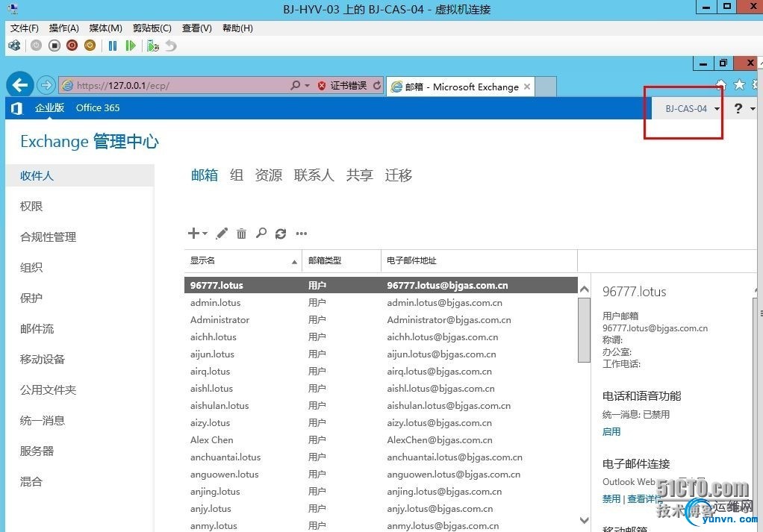
Task: Open the 帮助(H) menu
Action: pos(237,28)
